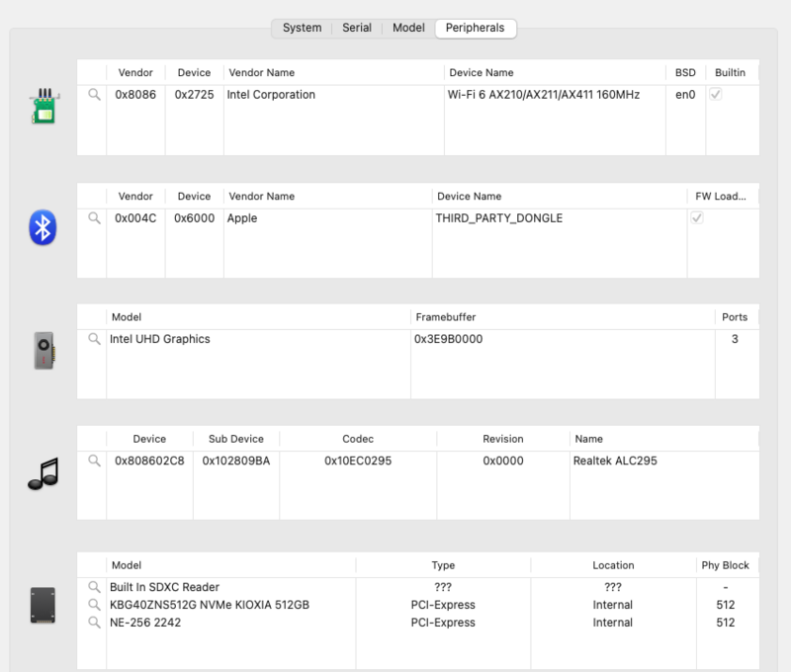Click magnifier beside Intel UHD Graphics
The height and width of the screenshot is (672, 791).
pyautogui.click(x=94, y=339)
